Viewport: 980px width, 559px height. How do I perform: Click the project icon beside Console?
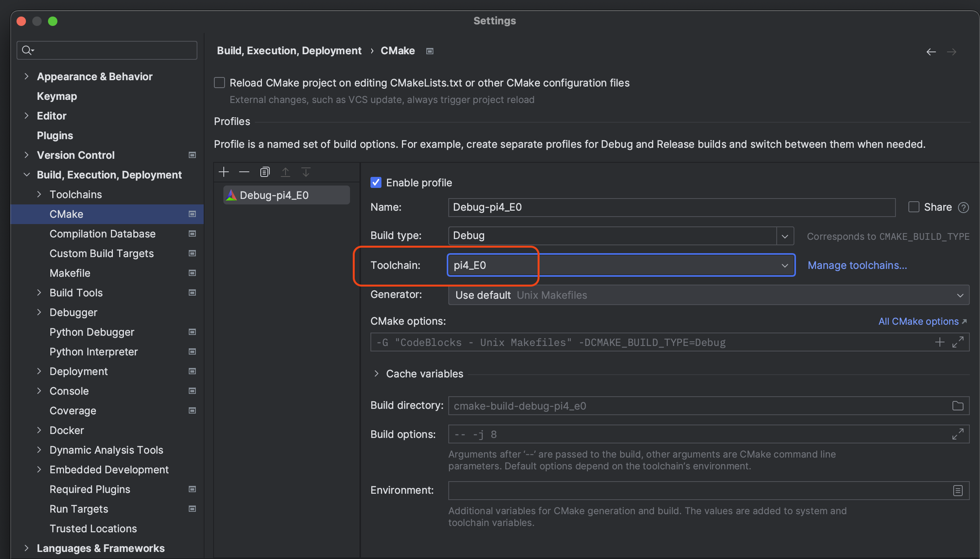point(192,391)
